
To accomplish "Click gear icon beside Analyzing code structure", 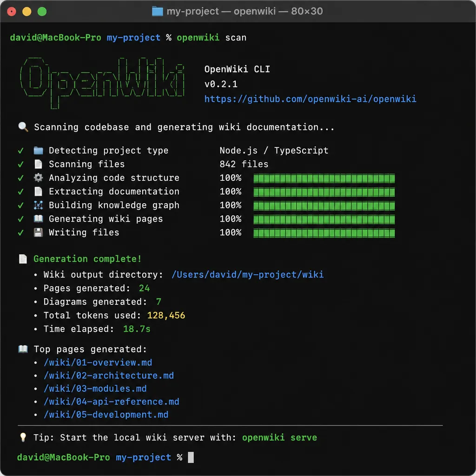I will click(x=38, y=178).
